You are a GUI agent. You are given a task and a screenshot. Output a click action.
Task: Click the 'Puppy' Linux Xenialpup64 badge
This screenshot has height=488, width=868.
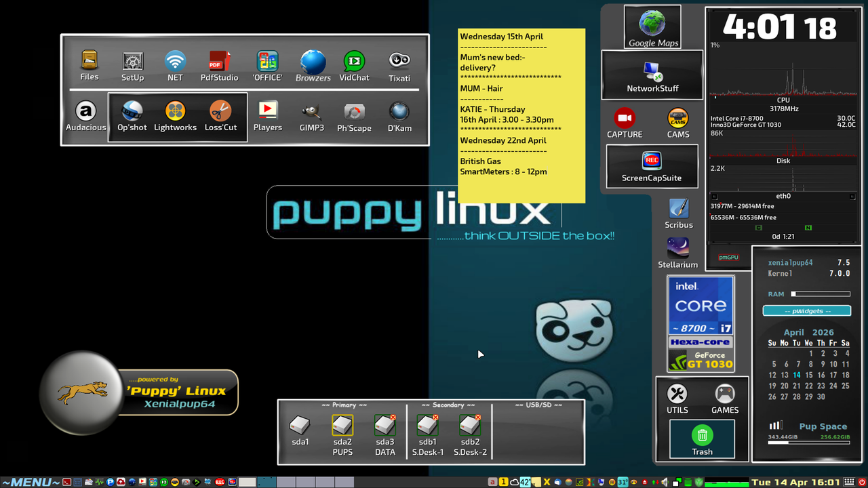[x=139, y=392]
